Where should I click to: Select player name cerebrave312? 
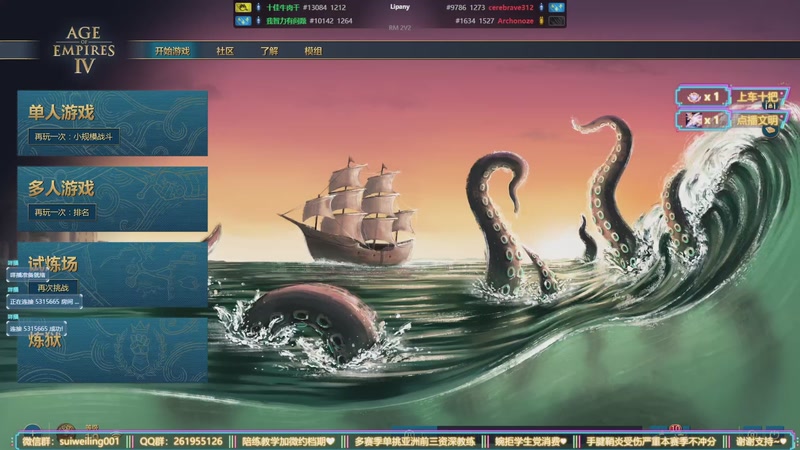(x=511, y=8)
